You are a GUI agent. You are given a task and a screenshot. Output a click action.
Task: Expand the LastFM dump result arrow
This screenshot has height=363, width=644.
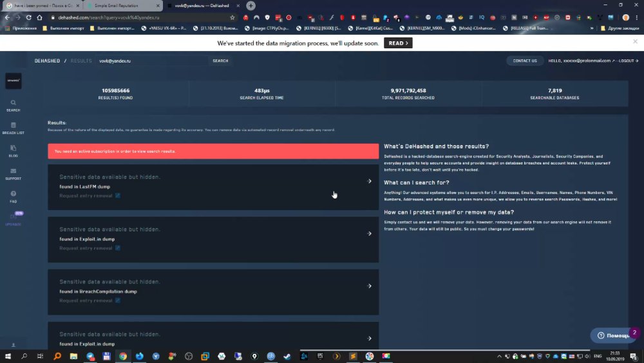[x=369, y=181]
